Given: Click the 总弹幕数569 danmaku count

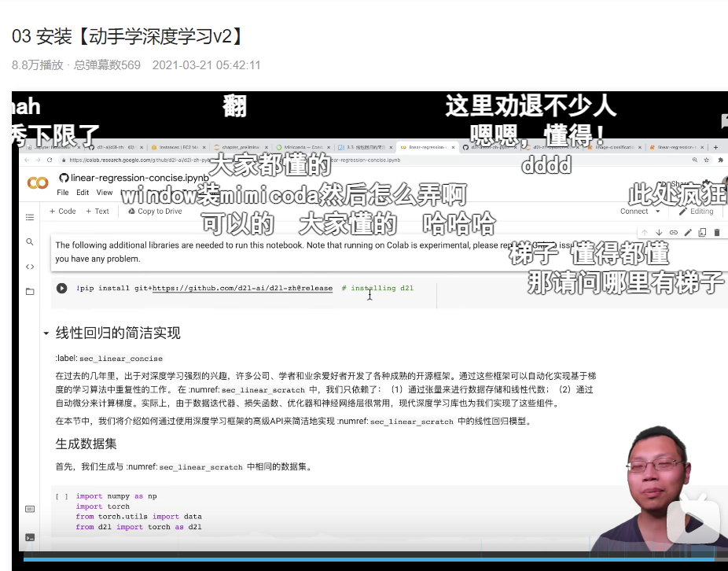Looking at the screenshot, I should pyautogui.click(x=107, y=65).
